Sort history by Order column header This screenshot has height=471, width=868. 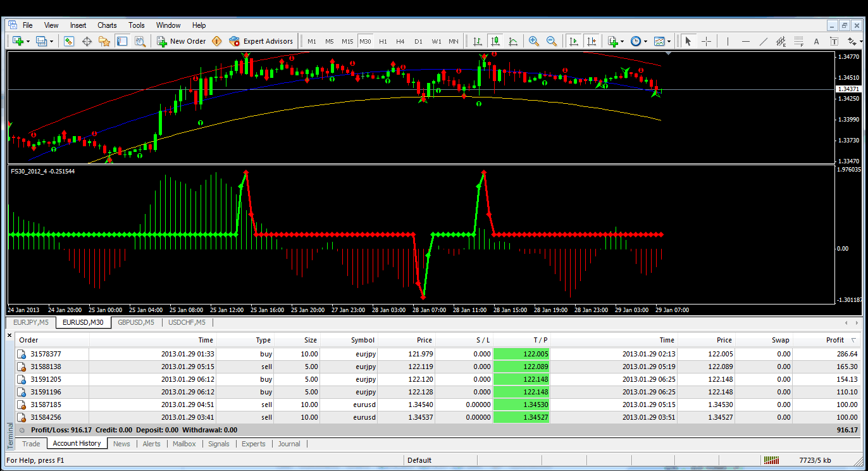pos(53,340)
